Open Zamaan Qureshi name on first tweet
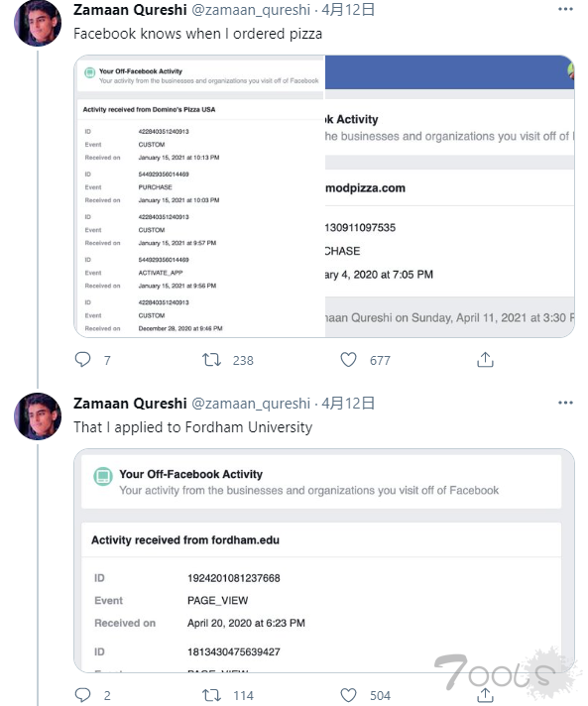Image resolution: width=588 pixels, height=706 pixels. click(130, 10)
